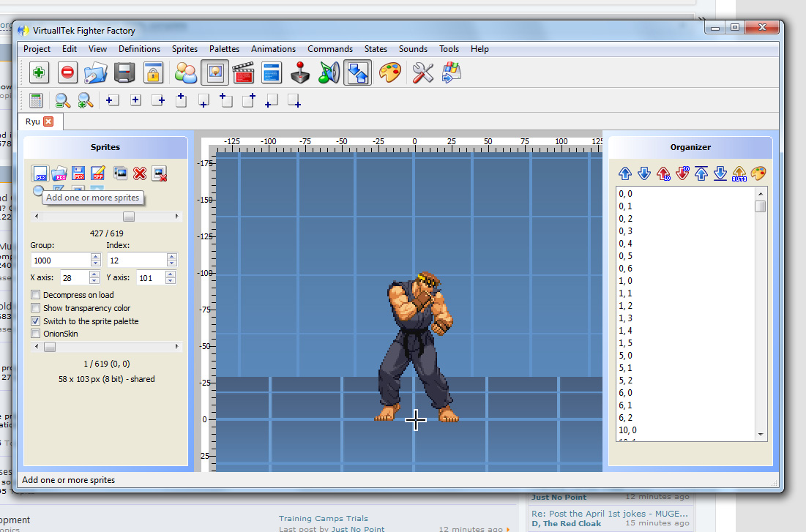Open the joystick icon in the toolbar
The height and width of the screenshot is (532, 806).
click(299, 72)
